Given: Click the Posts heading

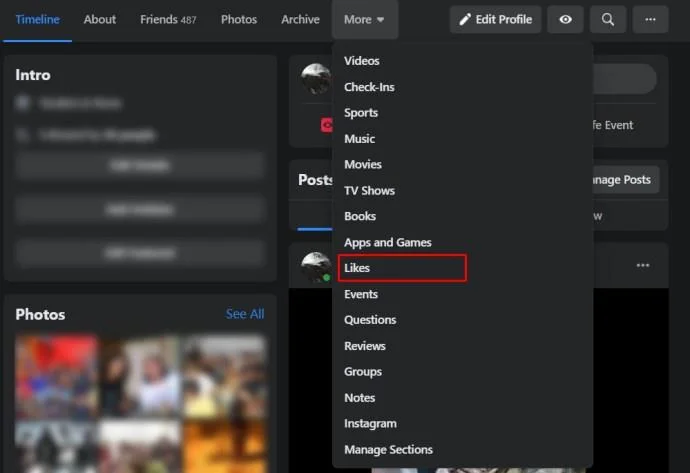Looking at the screenshot, I should click(x=315, y=180).
